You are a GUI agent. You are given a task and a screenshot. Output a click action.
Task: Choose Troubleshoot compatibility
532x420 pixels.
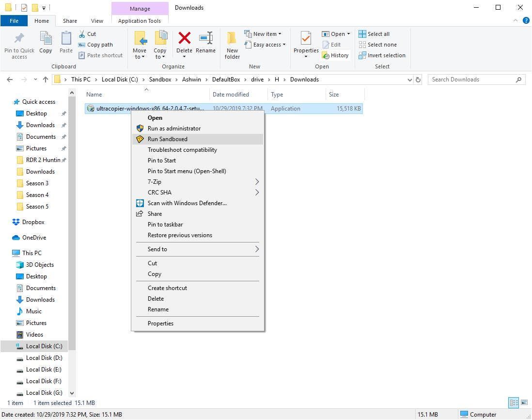coord(198,150)
